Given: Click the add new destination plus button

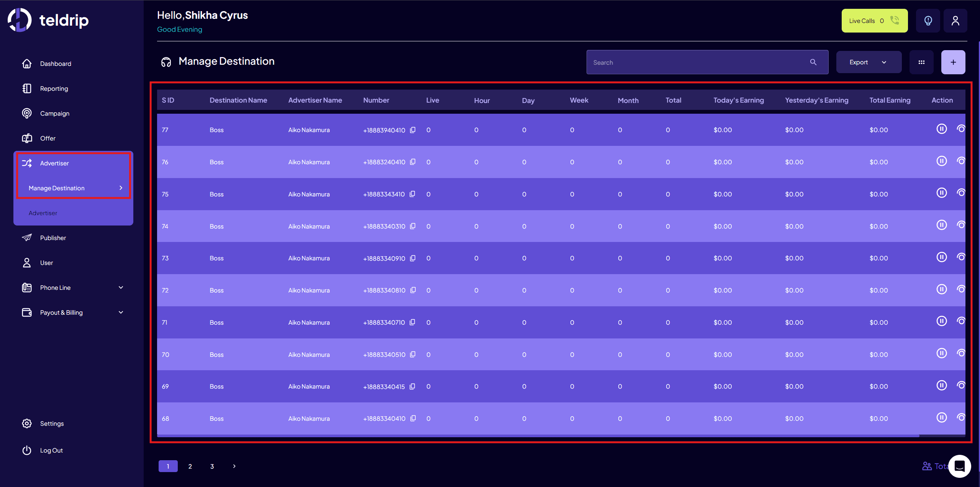Looking at the screenshot, I should [x=953, y=62].
